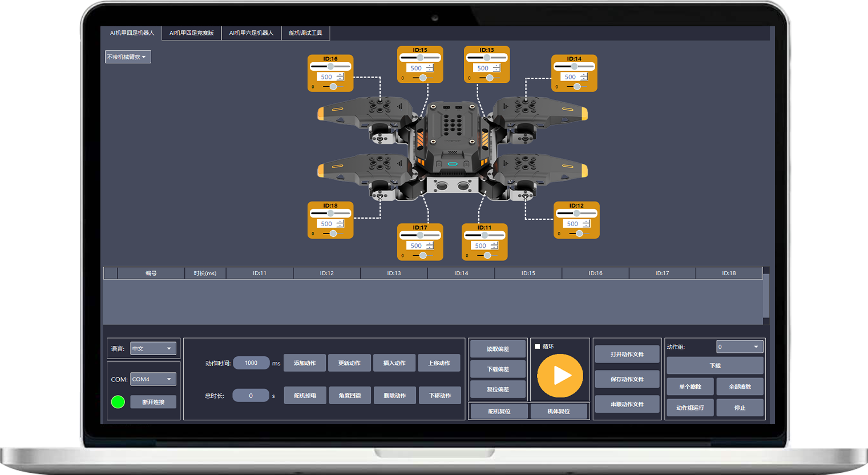The image size is (868, 475).
Task: Click the 打开动作文件 button
Action: pos(627,355)
